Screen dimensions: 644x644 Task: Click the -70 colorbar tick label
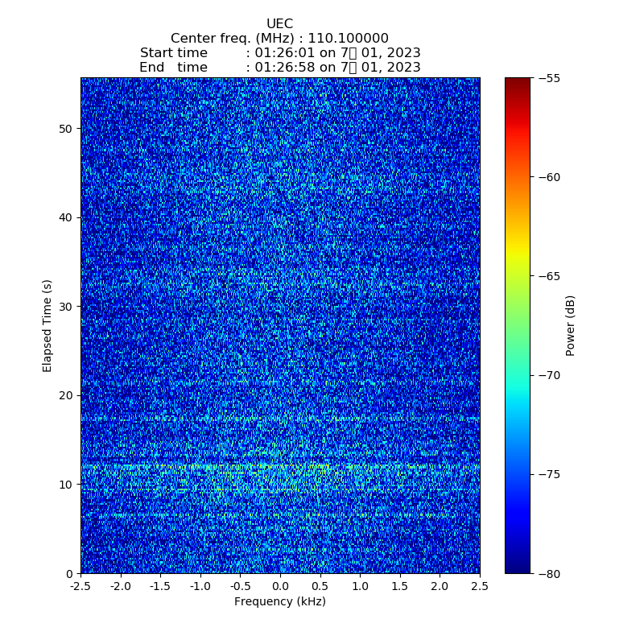[x=549, y=375]
